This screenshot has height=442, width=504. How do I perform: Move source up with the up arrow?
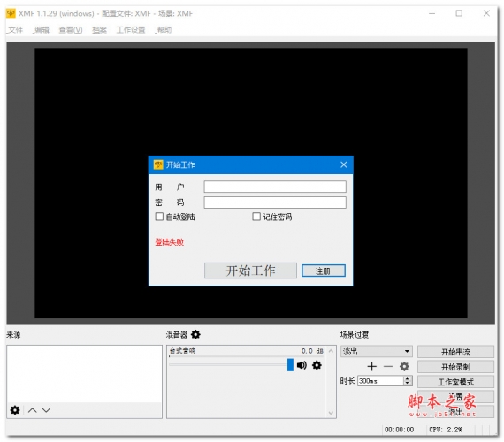coord(32,410)
